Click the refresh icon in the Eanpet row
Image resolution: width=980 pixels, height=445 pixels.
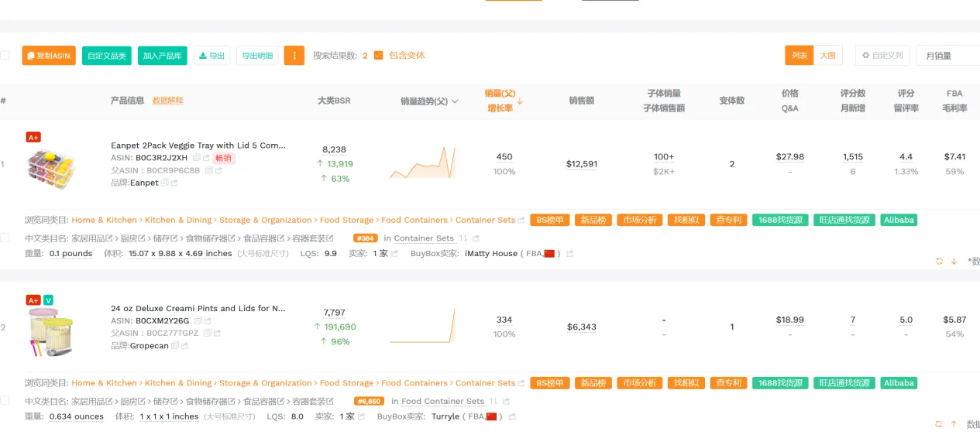[x=940, y=262]
